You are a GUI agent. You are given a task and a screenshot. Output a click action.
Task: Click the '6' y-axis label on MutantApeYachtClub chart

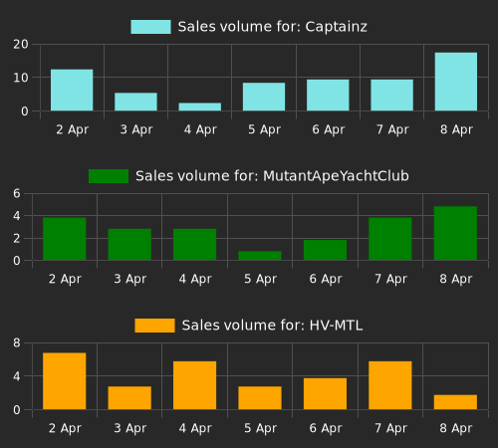coord(17,193)
